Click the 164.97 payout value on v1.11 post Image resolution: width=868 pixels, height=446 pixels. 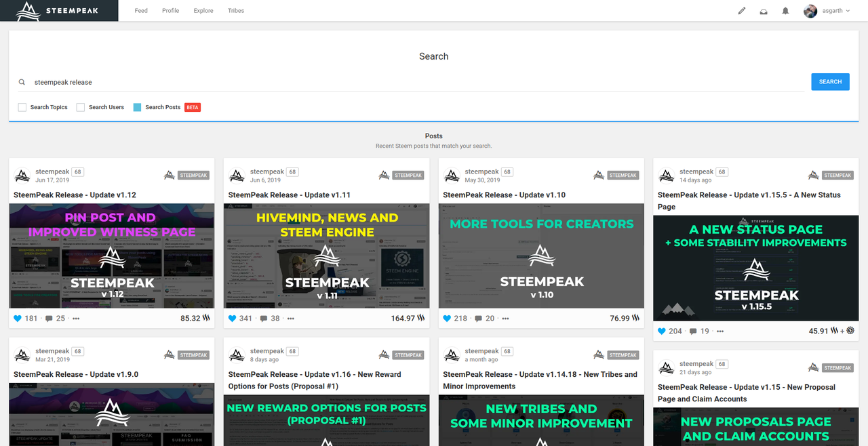coord(403,319)
